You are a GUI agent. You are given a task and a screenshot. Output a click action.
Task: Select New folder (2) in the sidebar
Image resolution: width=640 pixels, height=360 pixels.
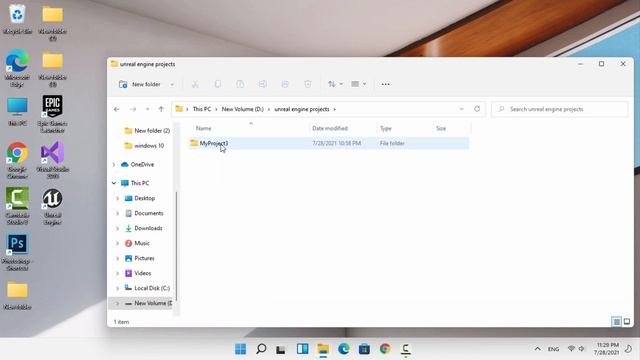147,131
